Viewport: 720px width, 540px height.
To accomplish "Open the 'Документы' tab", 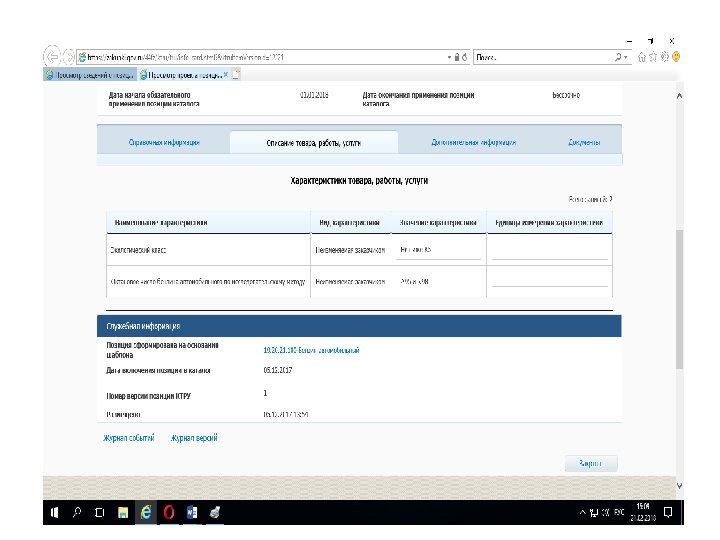I will [x=584, y=142].
